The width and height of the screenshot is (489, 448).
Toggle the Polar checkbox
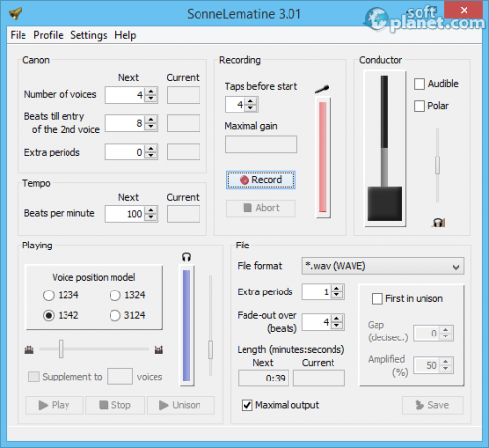coord(420,106)
